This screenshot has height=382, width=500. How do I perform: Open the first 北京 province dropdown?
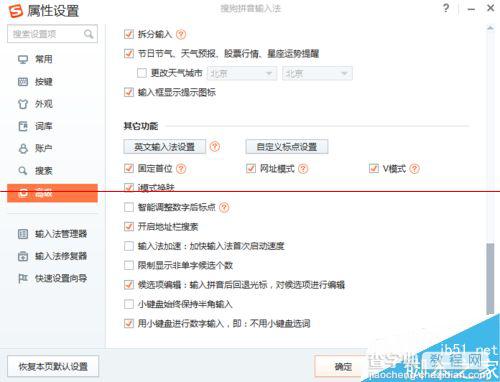242,73
